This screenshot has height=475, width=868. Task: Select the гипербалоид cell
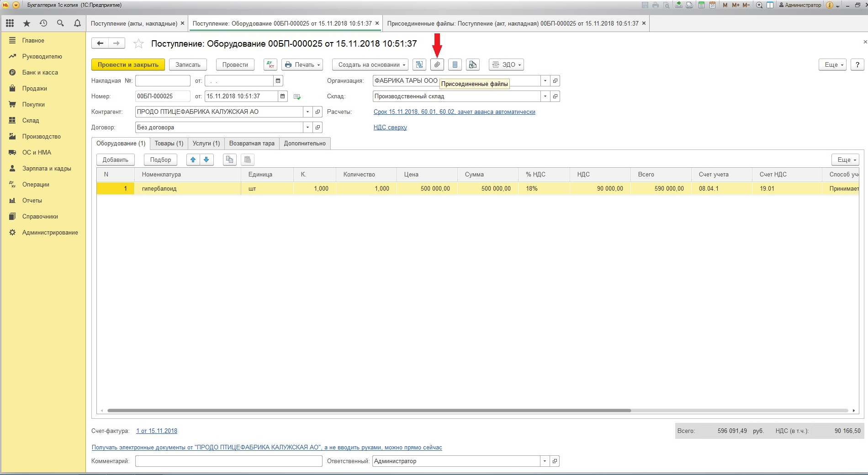click(187, 189)
